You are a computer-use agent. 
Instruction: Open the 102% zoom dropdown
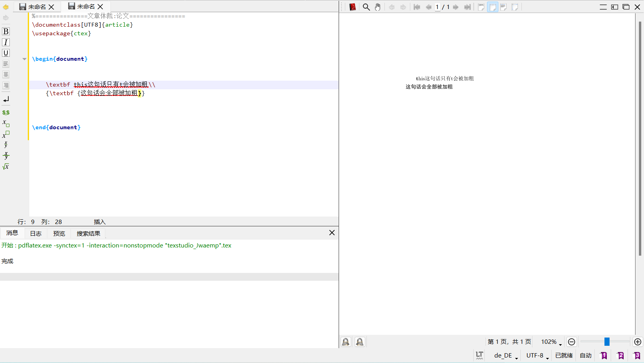(x=552, y=342)
